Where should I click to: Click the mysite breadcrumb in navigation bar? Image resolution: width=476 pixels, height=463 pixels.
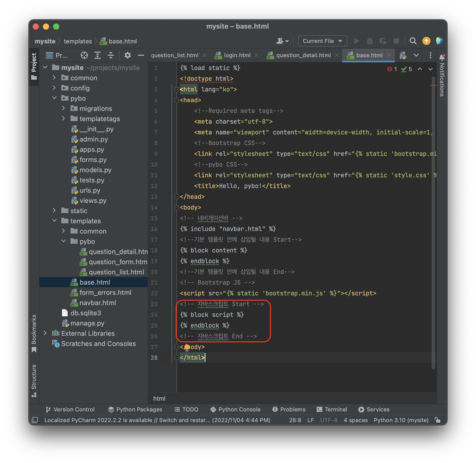[x=45, y=41]
